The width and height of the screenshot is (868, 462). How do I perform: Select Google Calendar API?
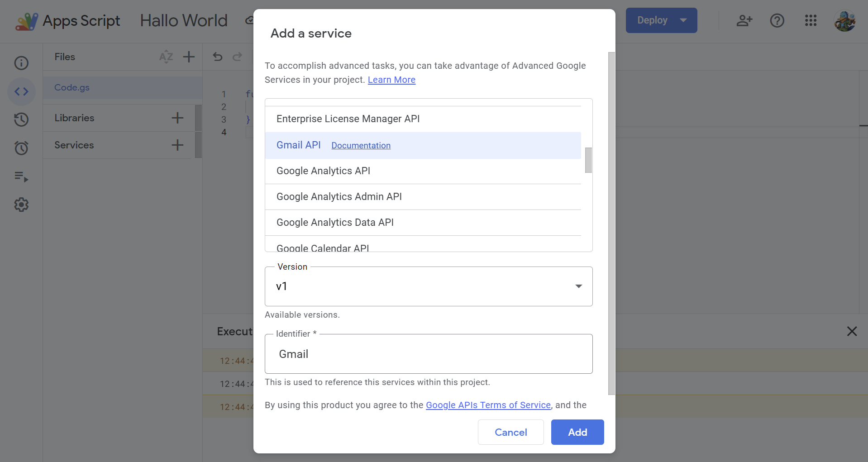point(423,244)
